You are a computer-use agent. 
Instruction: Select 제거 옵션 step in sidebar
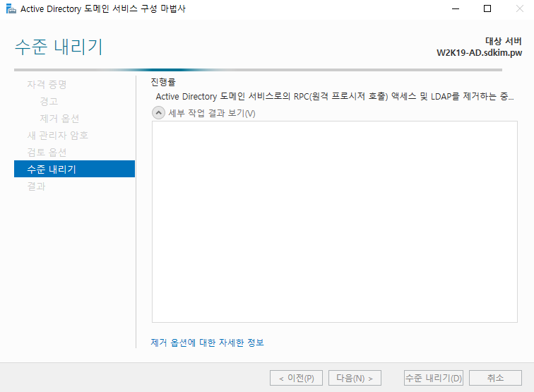pos(59,118)
